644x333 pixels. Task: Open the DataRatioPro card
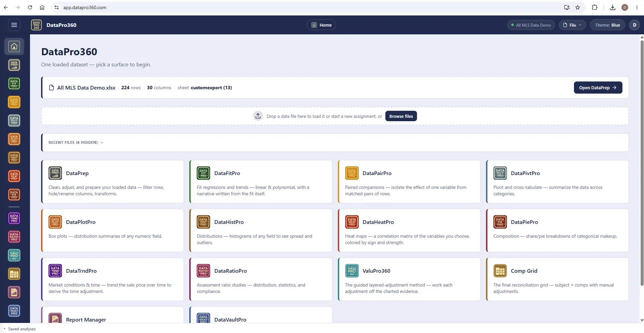(261, 279)
